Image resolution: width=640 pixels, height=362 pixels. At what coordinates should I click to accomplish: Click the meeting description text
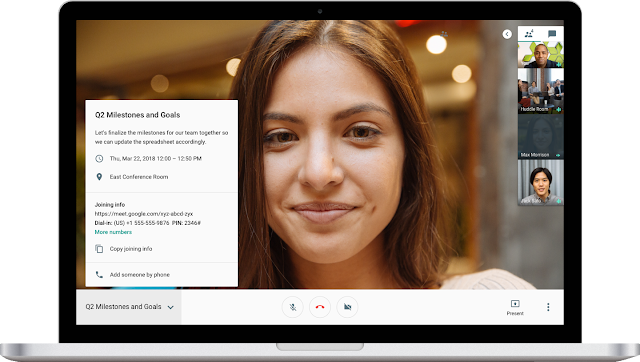[161, 137]
